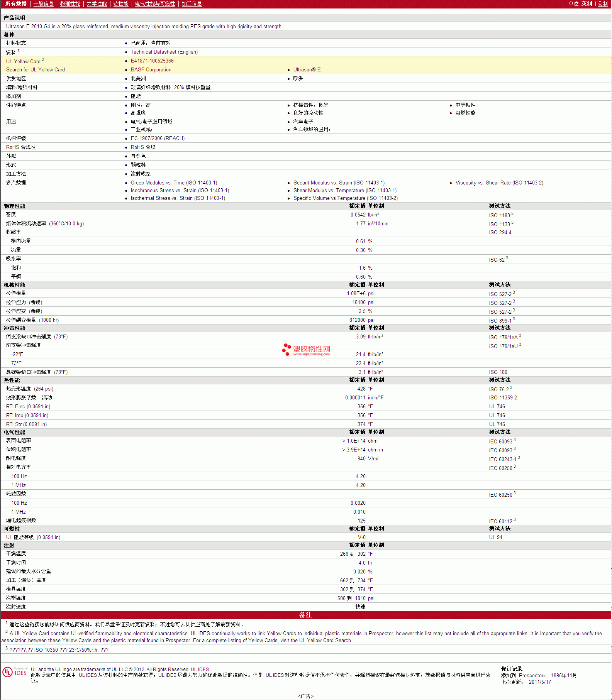The image size is (612, 700).
Task: Click IEC 60243-1 test method
Action: pos(502,459)
